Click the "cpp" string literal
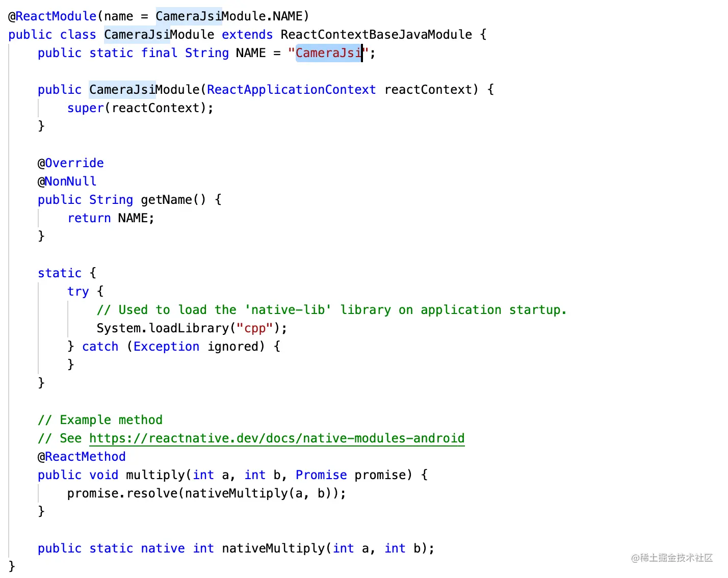Image resolution: width=728 pixels, height=578 pixels. click(255, 328)
